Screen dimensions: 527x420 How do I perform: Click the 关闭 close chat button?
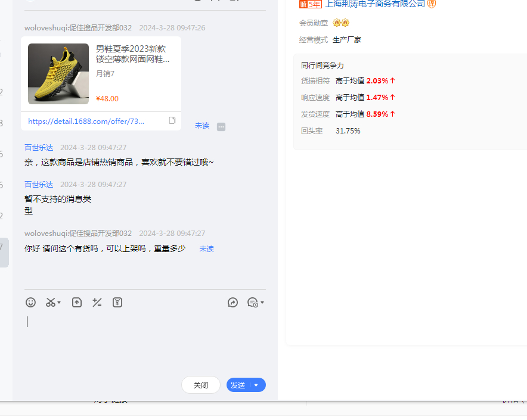201,385
